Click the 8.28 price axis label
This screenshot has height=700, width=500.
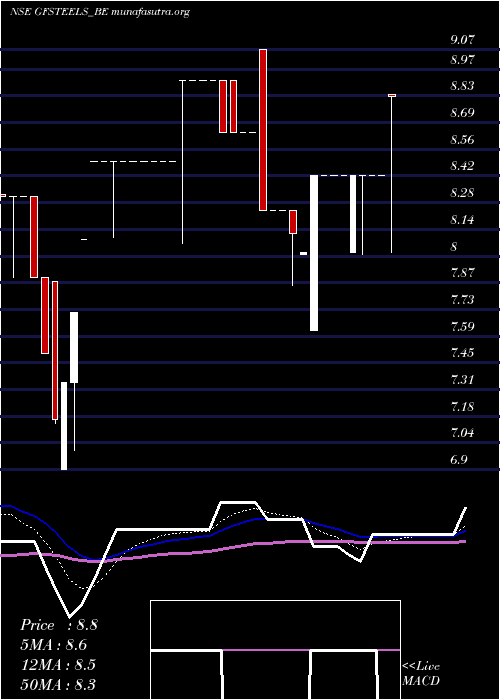(462, 193)
